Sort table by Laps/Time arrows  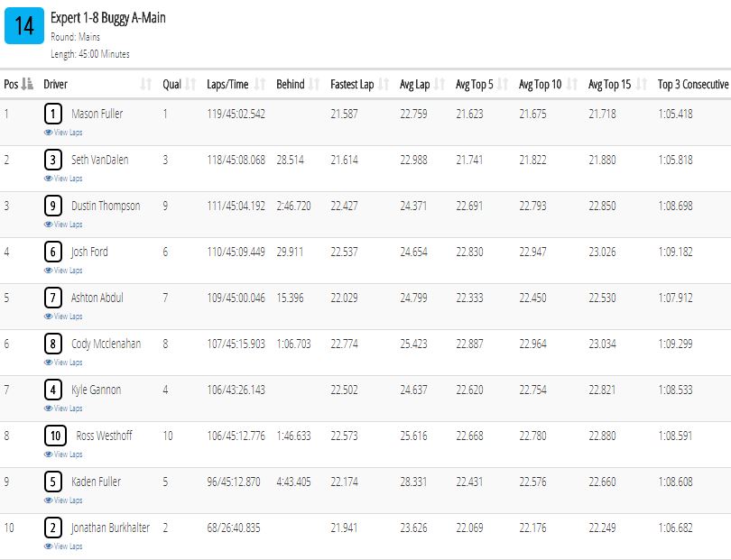(x=260, y=84)
